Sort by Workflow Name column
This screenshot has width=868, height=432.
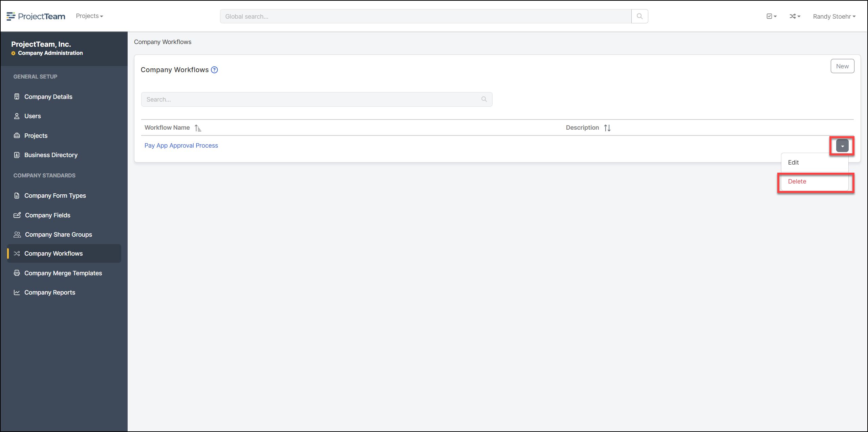click(173, 128)
